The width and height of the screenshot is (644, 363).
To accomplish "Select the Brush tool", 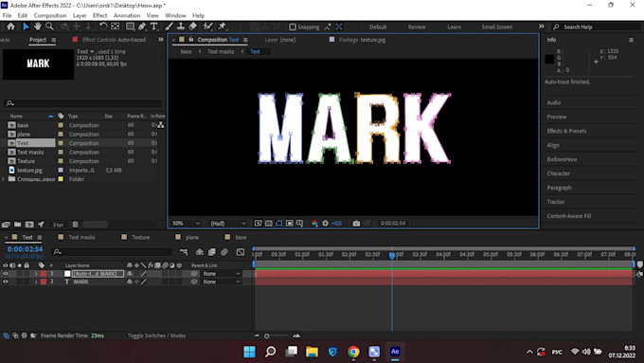I will 169,27.
